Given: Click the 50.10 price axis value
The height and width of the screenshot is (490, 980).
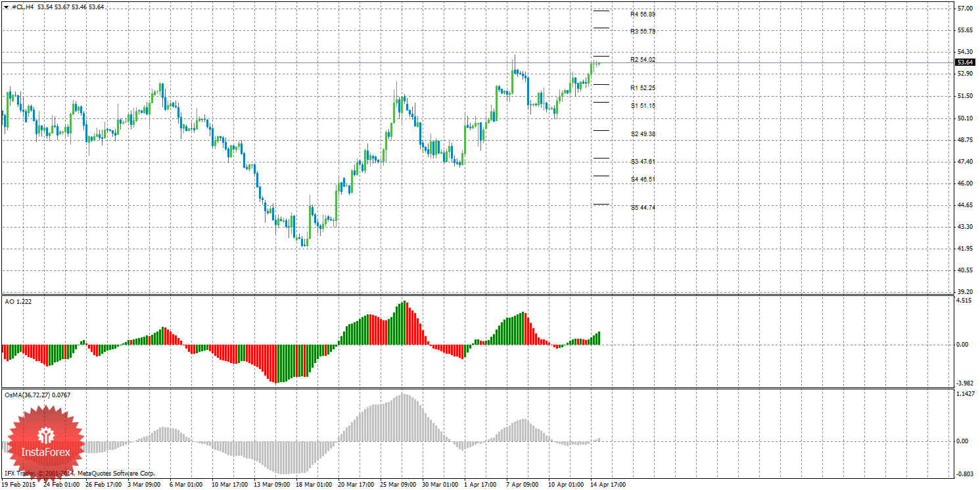Looking at the screenshot, I should [x=965, y=118].
